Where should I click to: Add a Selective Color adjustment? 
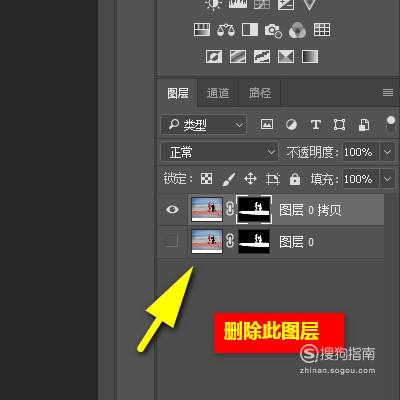(x=286, y=57)
